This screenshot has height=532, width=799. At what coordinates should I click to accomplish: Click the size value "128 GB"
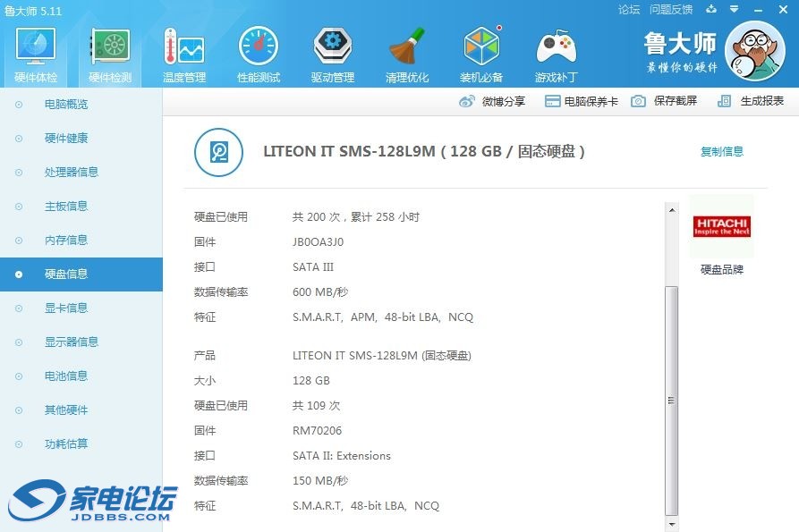point(310,381)
